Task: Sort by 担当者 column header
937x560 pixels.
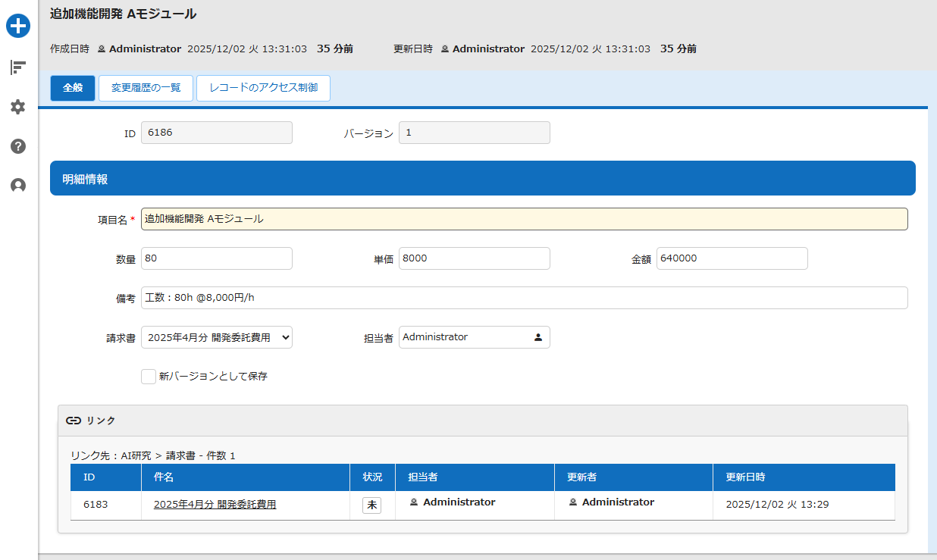Action: (475, 477)
